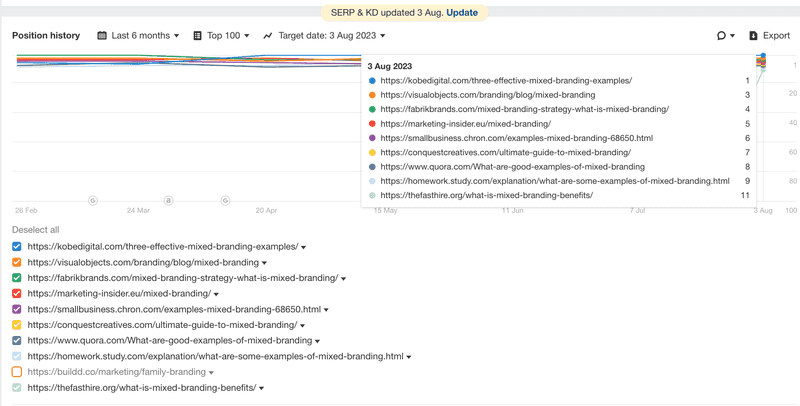Toggle the marketing-insider.eu checkbox
800x406 pixels.
click(x=17, y=294)
